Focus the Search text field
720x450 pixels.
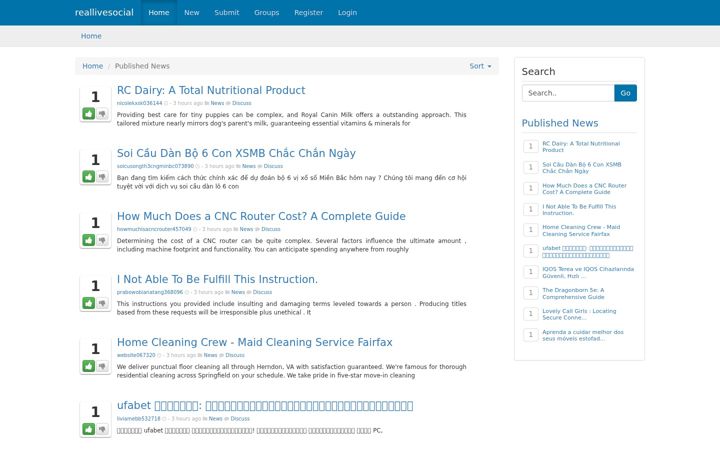[568, 93]
